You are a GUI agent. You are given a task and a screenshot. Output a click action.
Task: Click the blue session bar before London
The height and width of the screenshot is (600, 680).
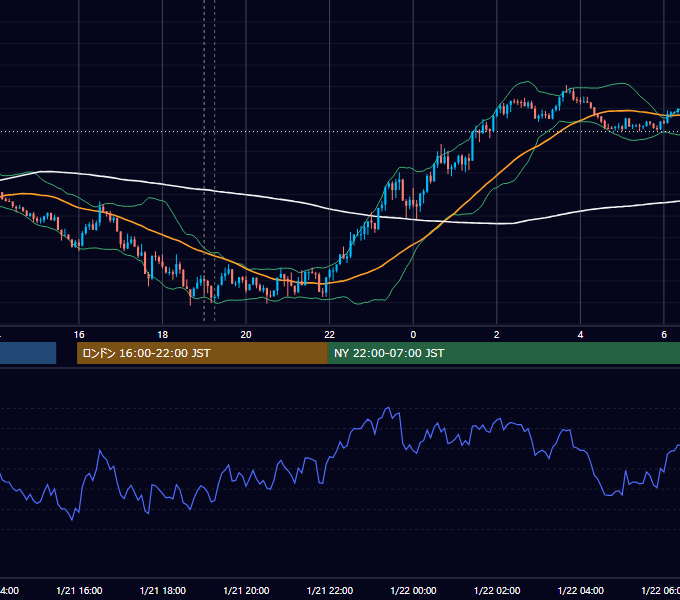28,353
